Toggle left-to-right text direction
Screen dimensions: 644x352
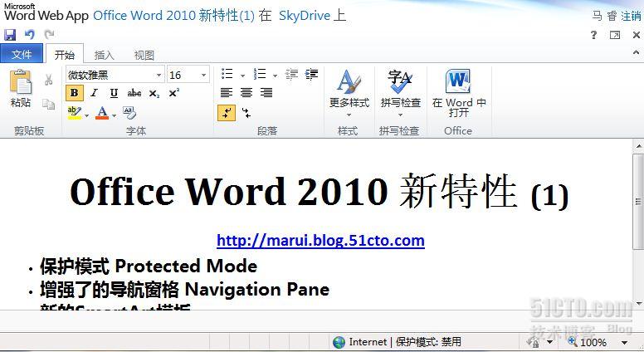point(227,113)
